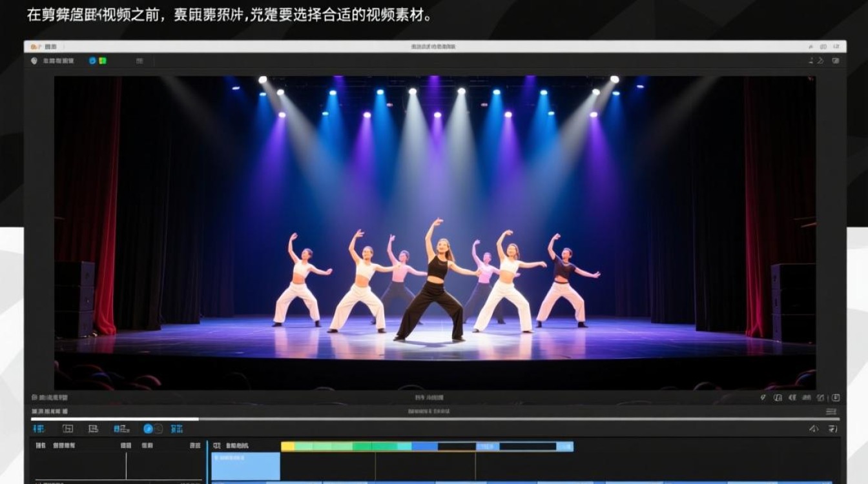The image size is (868, 484).
Task: Click the blue circular toggle in timeline toolbar
Action: click(x=148, y=429)
